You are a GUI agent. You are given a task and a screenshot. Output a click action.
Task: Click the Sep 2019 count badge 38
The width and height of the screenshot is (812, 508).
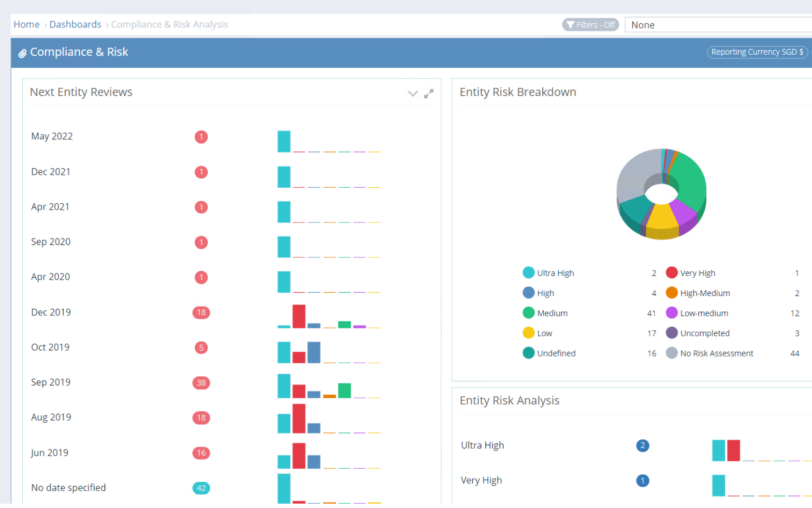pos(201,383)
